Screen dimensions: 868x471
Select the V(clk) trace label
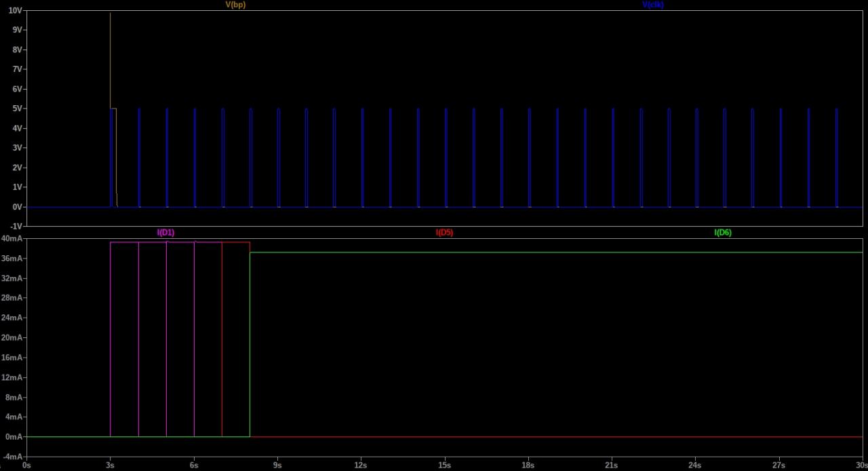pos(653,5)
